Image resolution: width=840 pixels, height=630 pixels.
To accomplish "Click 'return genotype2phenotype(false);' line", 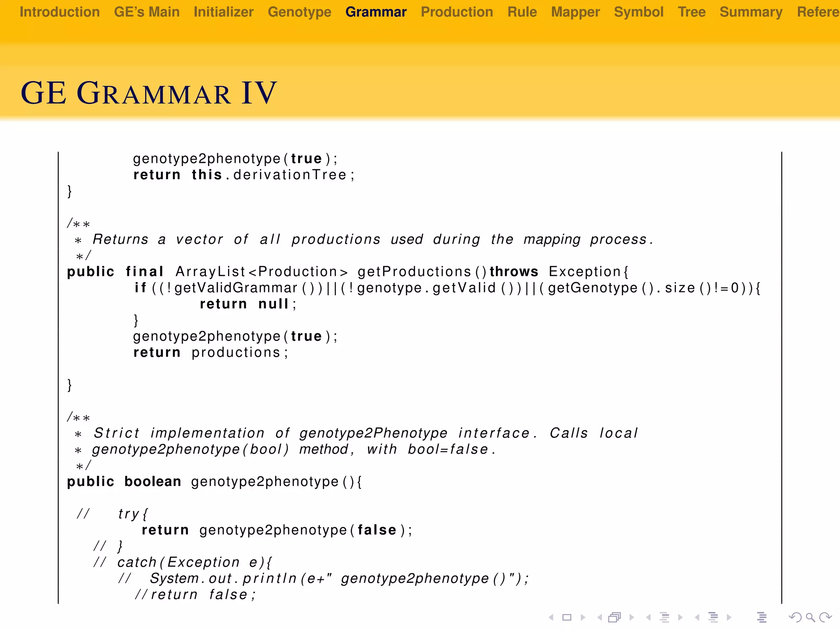I will pyautogui.click(x=277, y=530).
